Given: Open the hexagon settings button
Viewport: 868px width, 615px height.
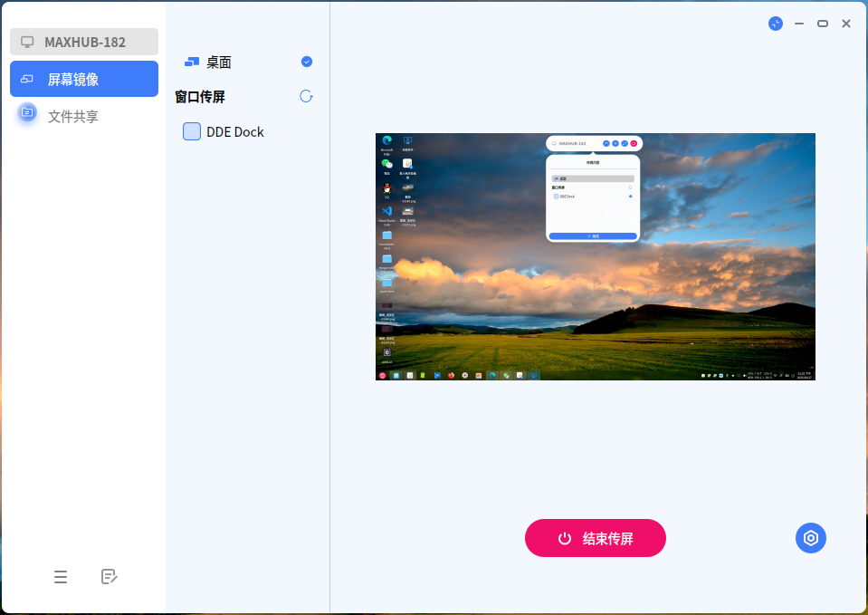Looking at the screenshot, I should tap(811, 538).
